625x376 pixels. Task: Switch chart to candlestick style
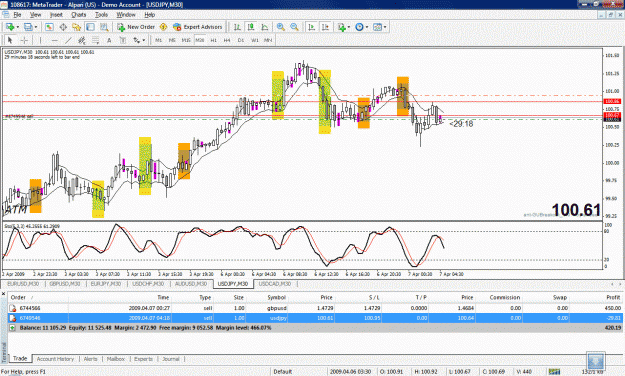(x=251, y=27)
